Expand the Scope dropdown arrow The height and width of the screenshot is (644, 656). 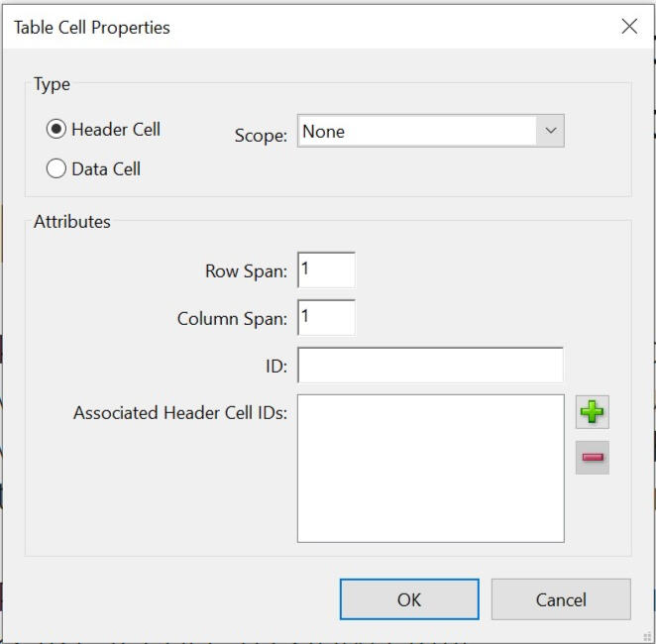(550, 131)
